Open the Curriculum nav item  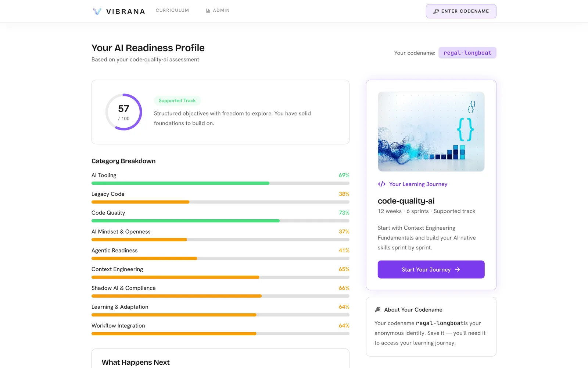pyautogui.click(x=172, y=10)
